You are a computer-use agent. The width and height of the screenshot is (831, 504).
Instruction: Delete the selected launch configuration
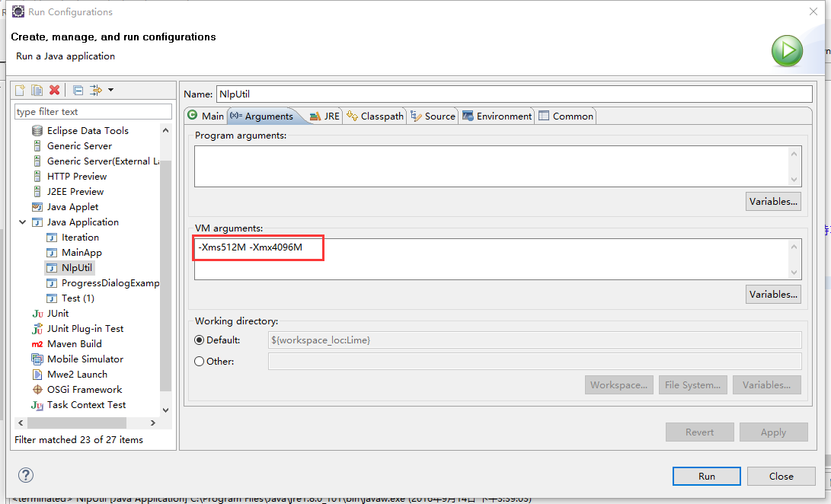click(54, 90)
